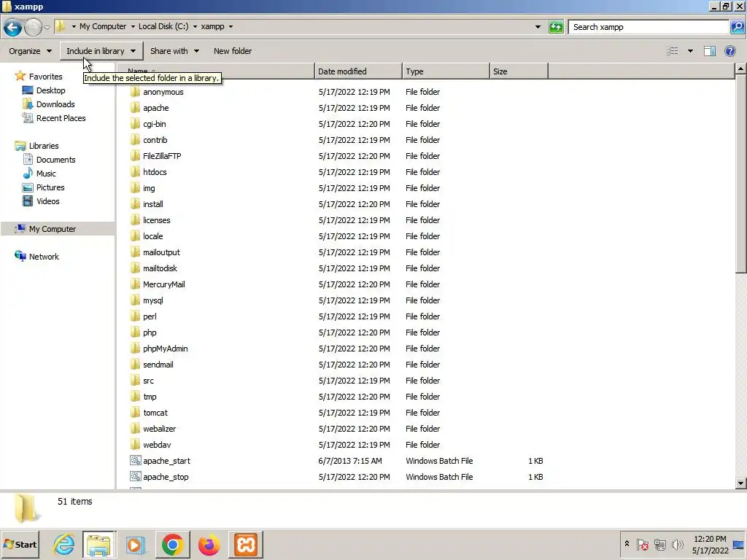The image size is (747, 560).
Task: Select Downloads under Favorites
Action: coord(55,104)
